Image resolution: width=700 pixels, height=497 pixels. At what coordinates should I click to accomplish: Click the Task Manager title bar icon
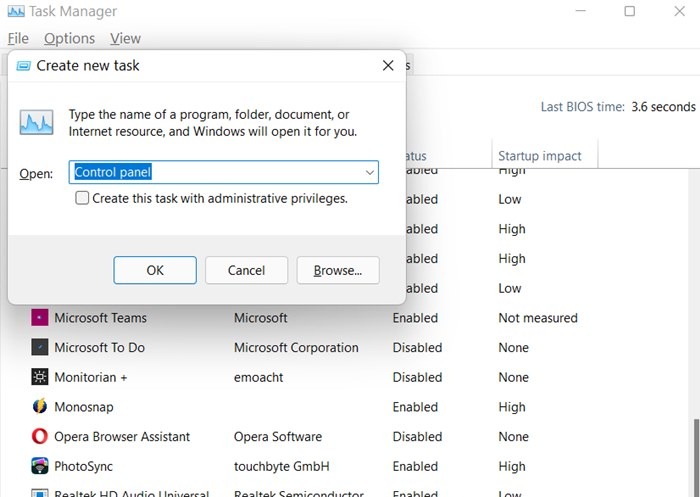click(16, 12)
